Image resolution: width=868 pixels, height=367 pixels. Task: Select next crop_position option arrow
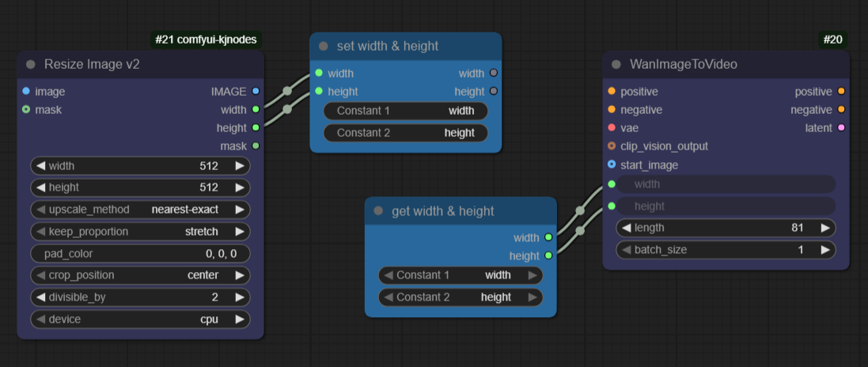tap(239, 275)
